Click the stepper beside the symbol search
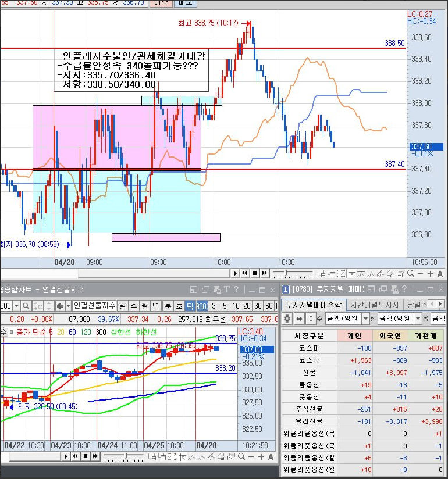The height and width of the screenshot is (479, 448). [49, 306]
